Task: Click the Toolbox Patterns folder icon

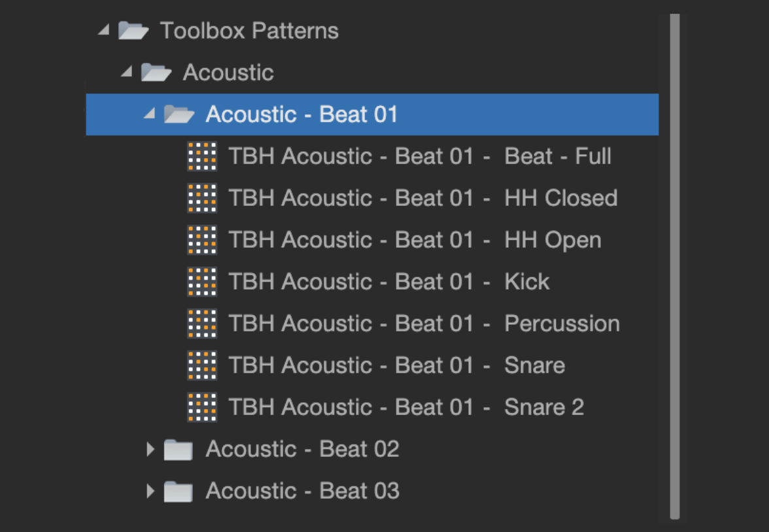Action: pos(133,31)
